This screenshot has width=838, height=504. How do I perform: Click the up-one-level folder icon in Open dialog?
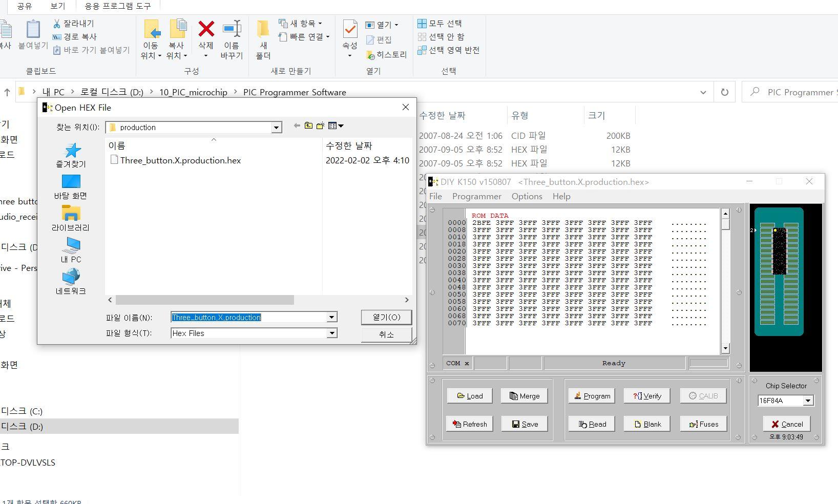308,125
